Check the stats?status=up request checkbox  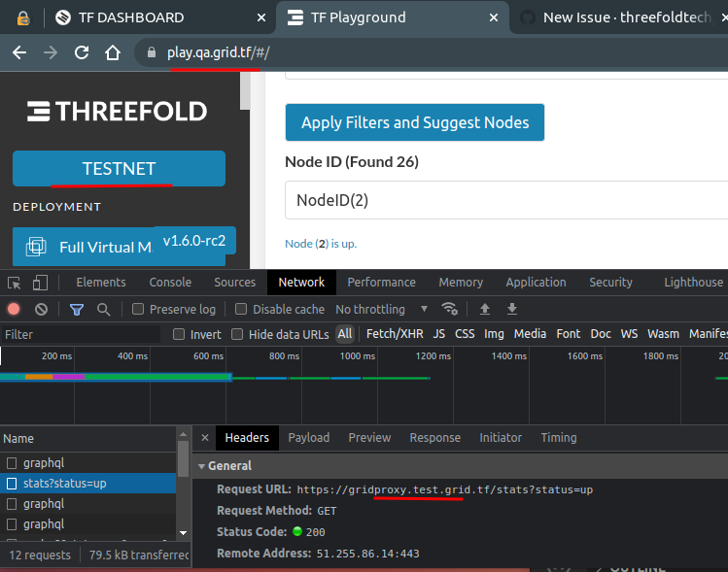click(x=12, y=484)
